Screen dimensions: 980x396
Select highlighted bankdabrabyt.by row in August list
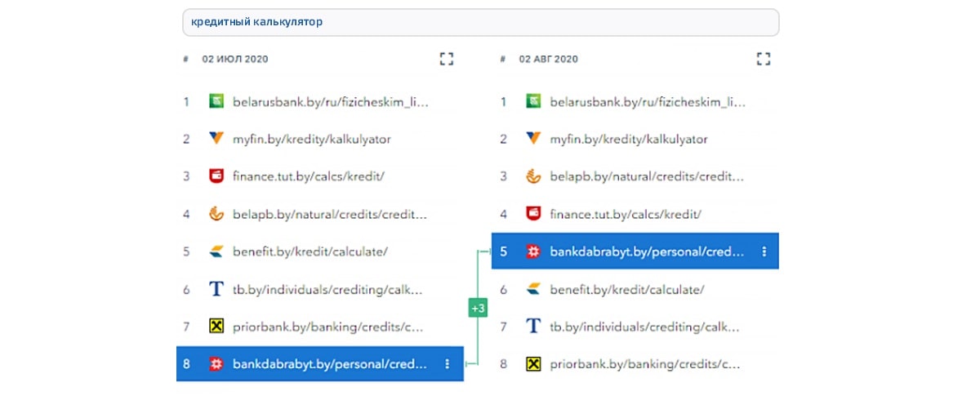(635, 251)
